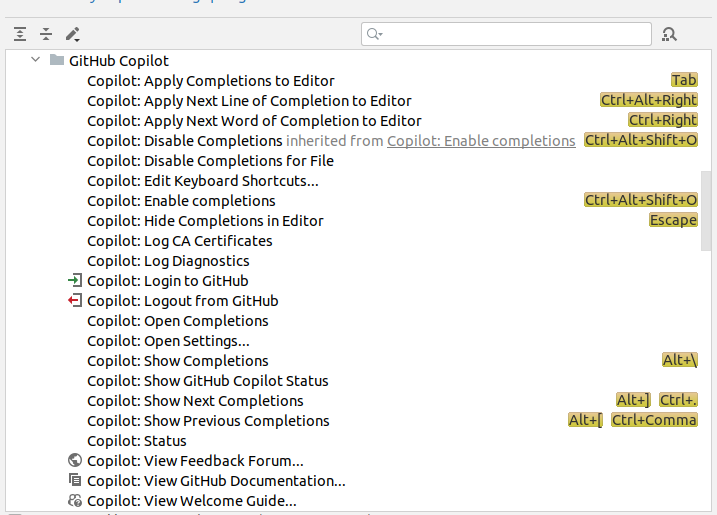Click Ctrl+Alt+Shift+O badge on Disable Completions row
717x515 pixels.
point(641,140)
